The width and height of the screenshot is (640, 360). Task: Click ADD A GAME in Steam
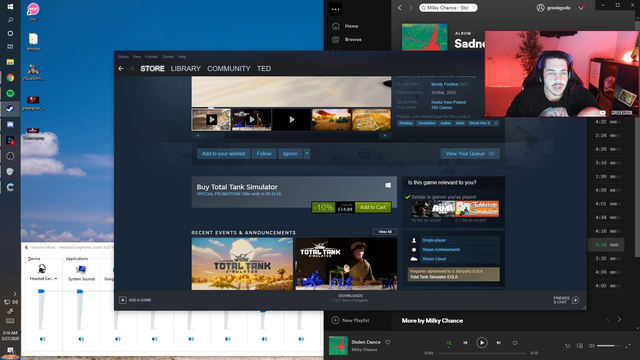(x=135, y=300)
